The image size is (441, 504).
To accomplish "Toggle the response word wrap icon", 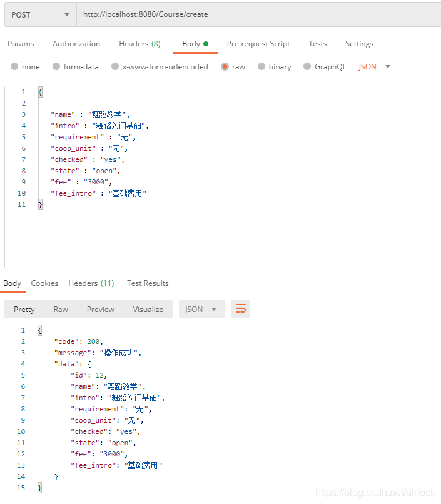I will (x=241, y=309).
